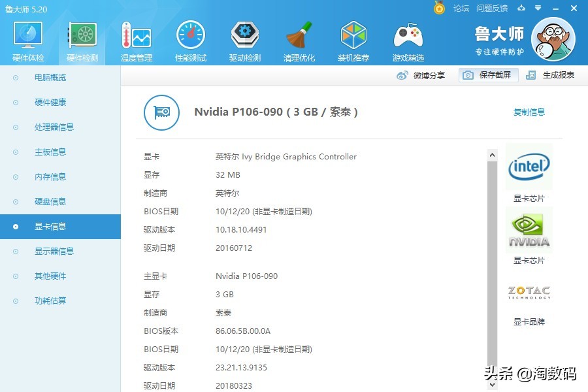Open the 温度管理 (Temperature Management) panel
Screen dimensions: 588x392
135,39
